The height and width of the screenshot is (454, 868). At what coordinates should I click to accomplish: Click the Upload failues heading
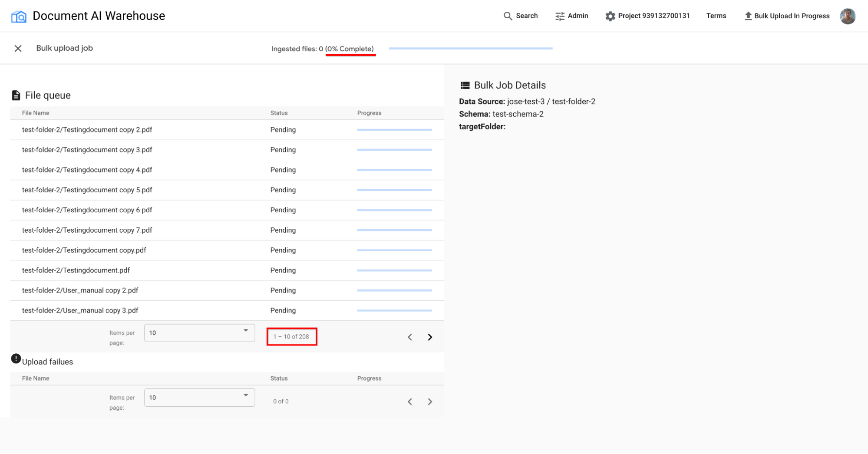point(47,362)
